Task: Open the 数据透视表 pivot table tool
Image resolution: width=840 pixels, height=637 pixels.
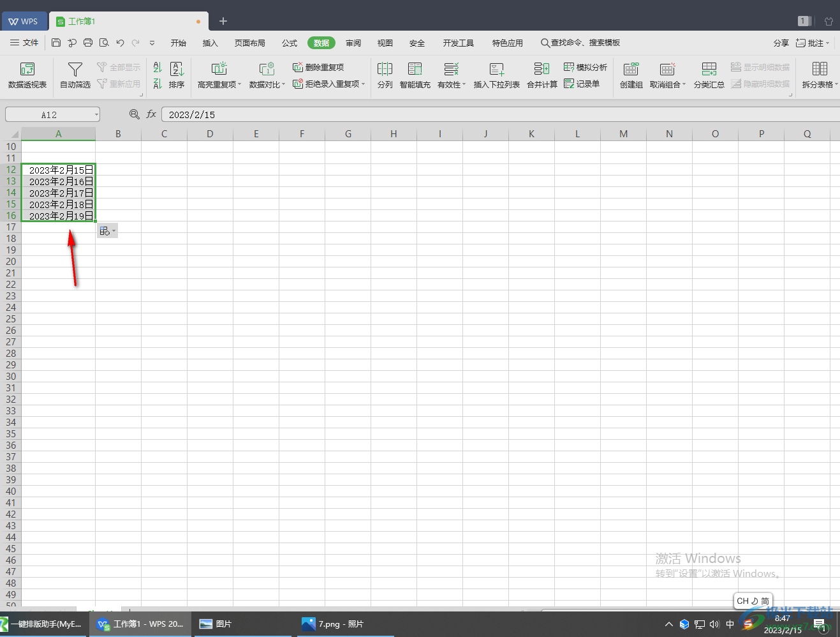Action: [x=27, y=75]
